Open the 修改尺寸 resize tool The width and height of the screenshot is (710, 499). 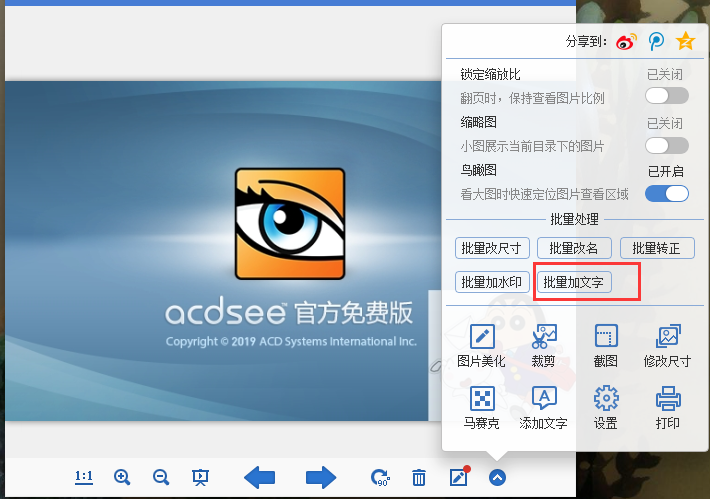667,346
